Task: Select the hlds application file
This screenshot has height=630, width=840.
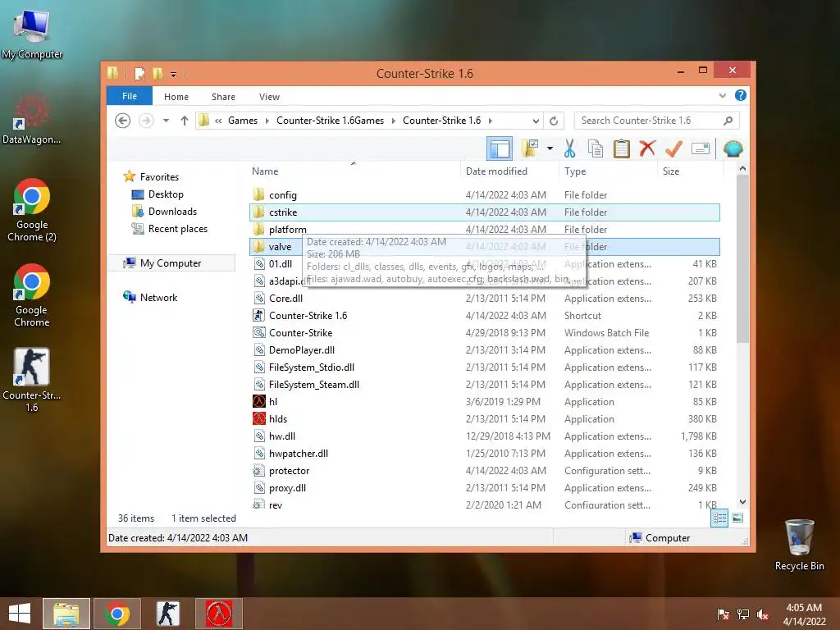Action: point(484,419)
